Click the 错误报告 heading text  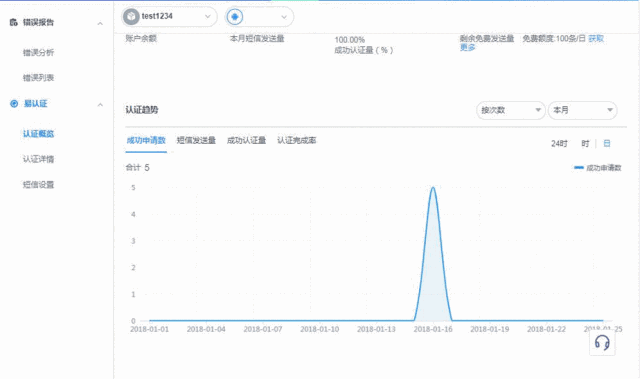[38, 22]
